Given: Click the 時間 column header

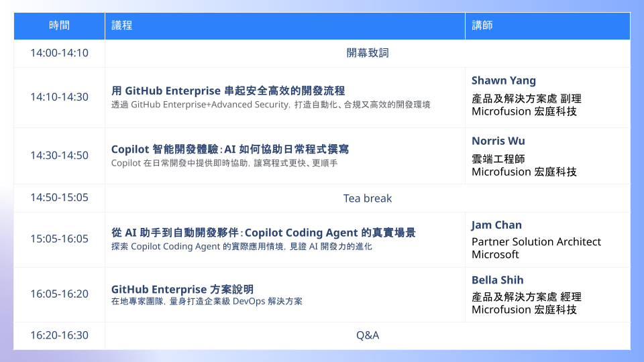Looking at the screenshot, I should tap(59, 25).
